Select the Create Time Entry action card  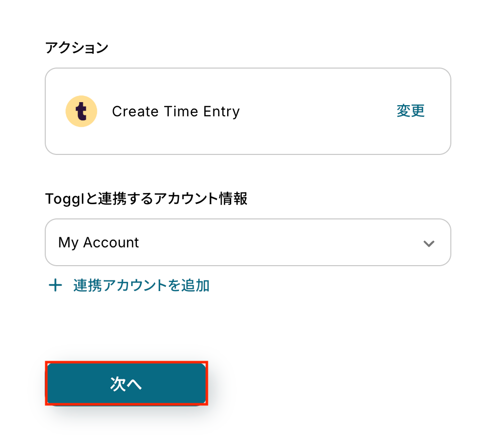tap(248, 111)
